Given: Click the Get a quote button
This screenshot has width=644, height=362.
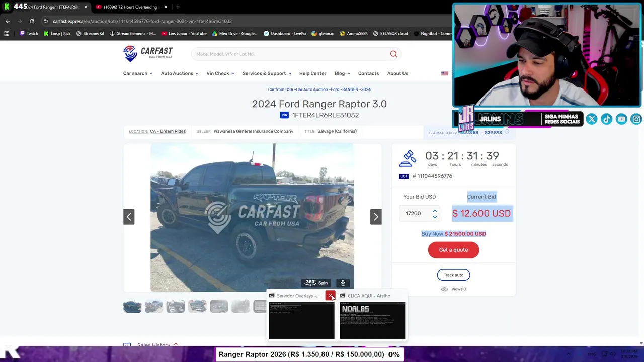Looking at the screenshot, I should pyautogui.click(x=453, y=250).
